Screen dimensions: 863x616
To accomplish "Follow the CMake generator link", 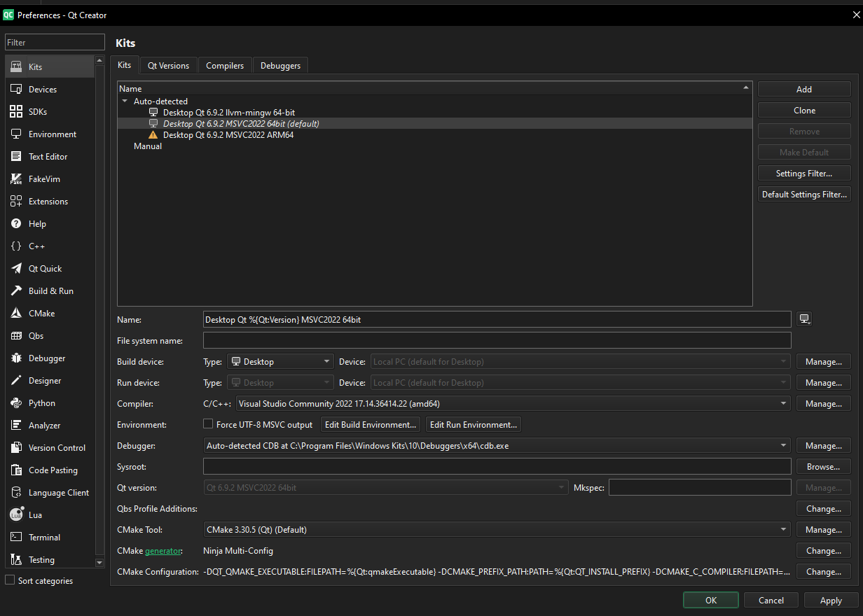I will click(x=163, y=551).
